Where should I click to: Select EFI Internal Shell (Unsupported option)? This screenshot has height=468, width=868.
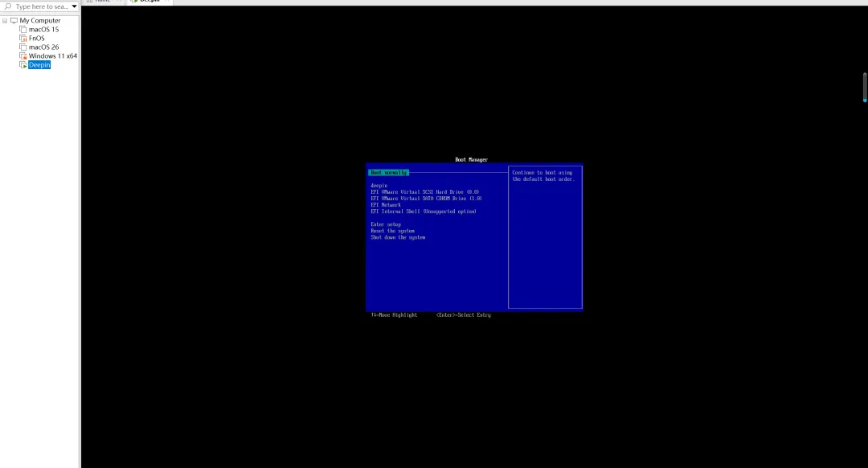coord(424,211)
